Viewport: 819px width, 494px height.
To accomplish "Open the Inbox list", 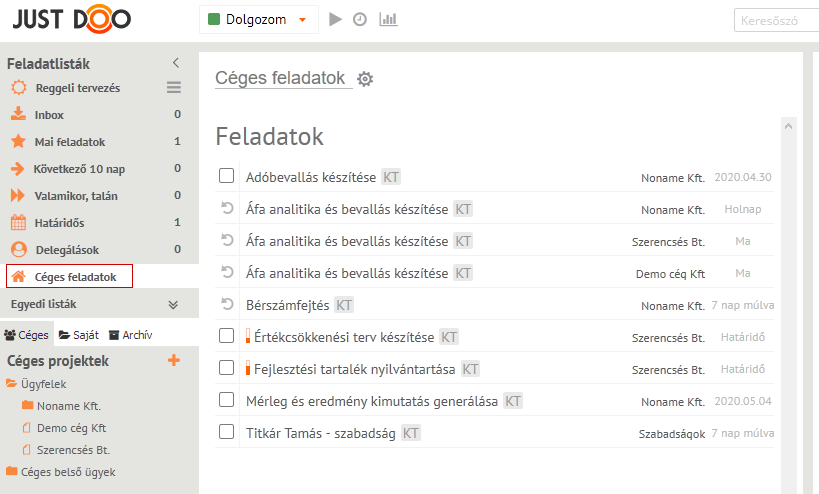I will 49,115.
